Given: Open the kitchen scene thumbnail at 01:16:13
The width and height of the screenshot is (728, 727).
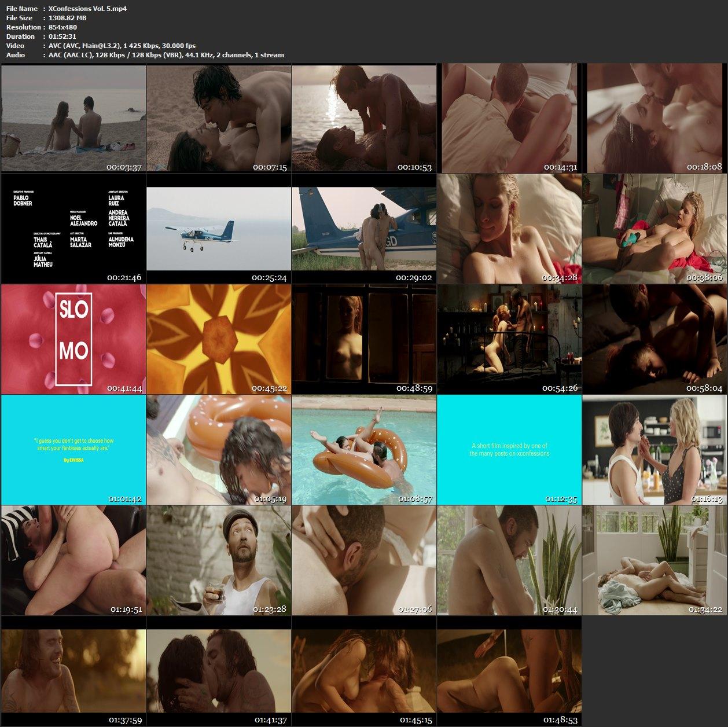Looking at the screenshot, I should (x=655, y=450).
